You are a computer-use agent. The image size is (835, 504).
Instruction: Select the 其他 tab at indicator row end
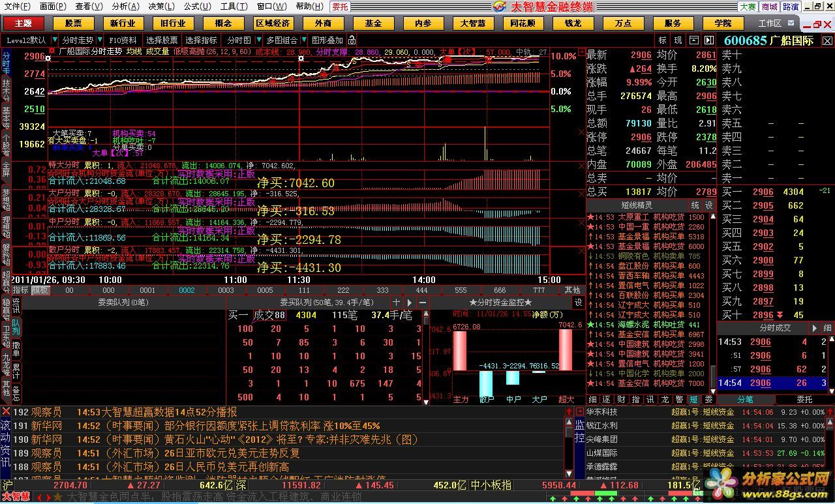[x=572, y=290]
